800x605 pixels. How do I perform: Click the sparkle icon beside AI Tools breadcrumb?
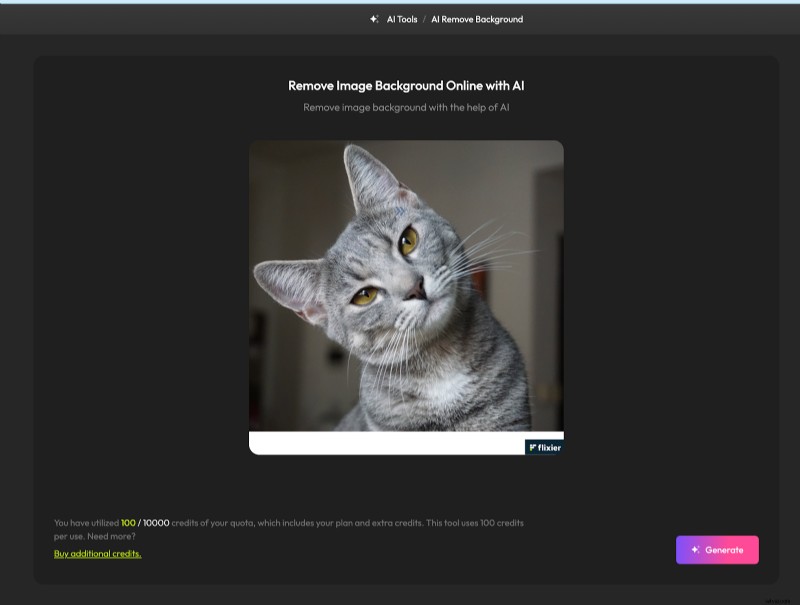(x=373, y=19)
